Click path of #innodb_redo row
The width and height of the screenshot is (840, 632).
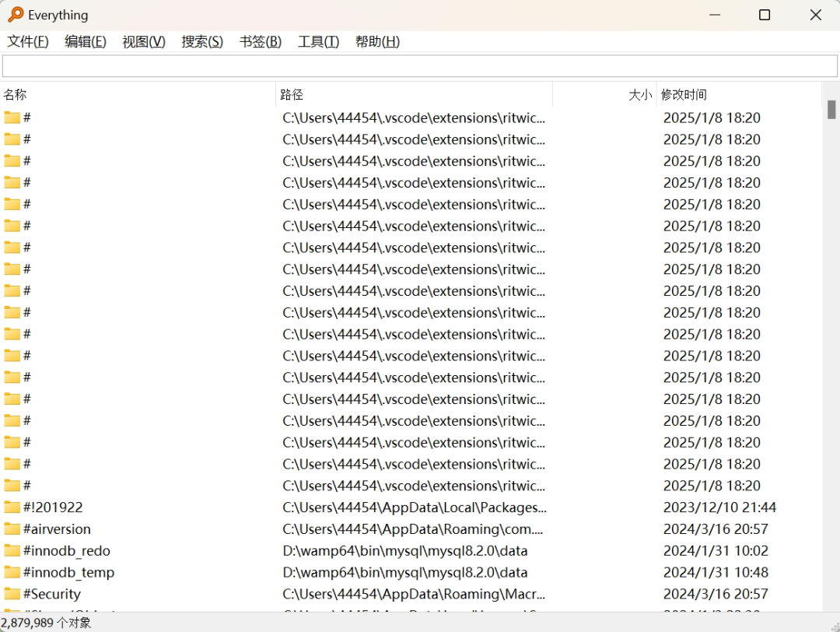click(x=405, y=550)
